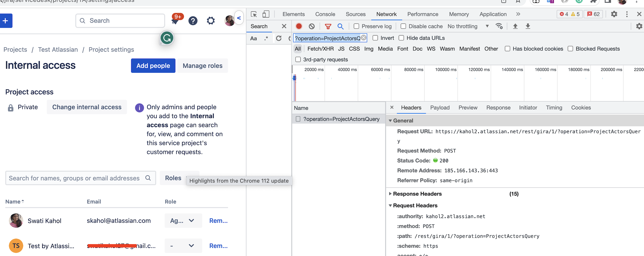Click the Add people button
Image resolution: width=644 pixels, height=256 pixels.
(153, 66)
